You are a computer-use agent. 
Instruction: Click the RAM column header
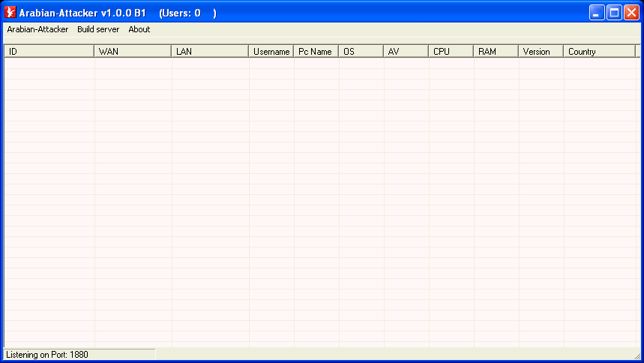click(x=496, y=52)
